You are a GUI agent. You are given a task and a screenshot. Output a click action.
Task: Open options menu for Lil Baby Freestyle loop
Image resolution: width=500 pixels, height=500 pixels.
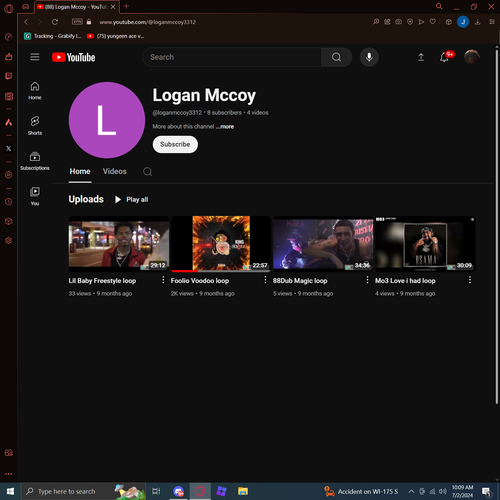[163, 280]
